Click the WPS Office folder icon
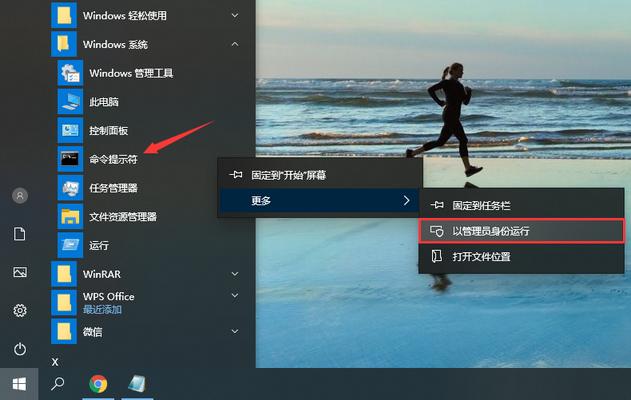 pos(64,303)
